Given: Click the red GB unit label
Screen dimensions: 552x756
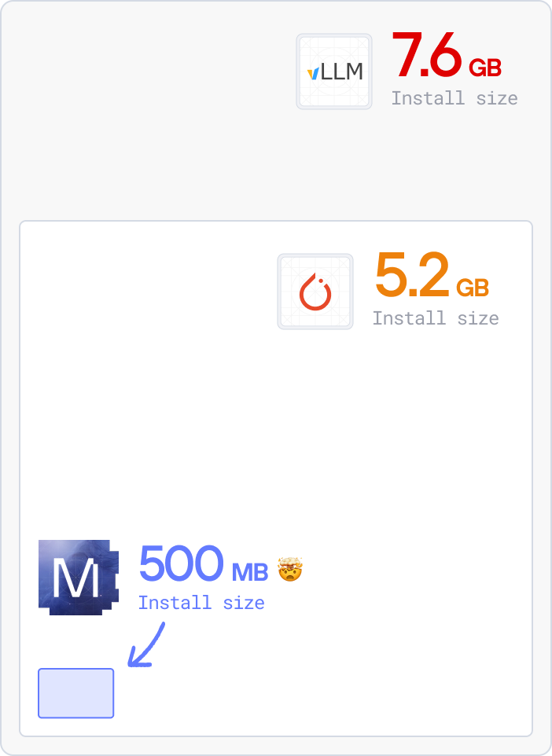Looking at the screenshot, I should (485, 68).
